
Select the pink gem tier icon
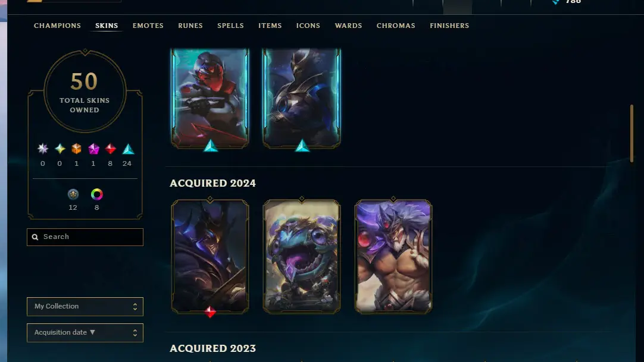(93, 149)
